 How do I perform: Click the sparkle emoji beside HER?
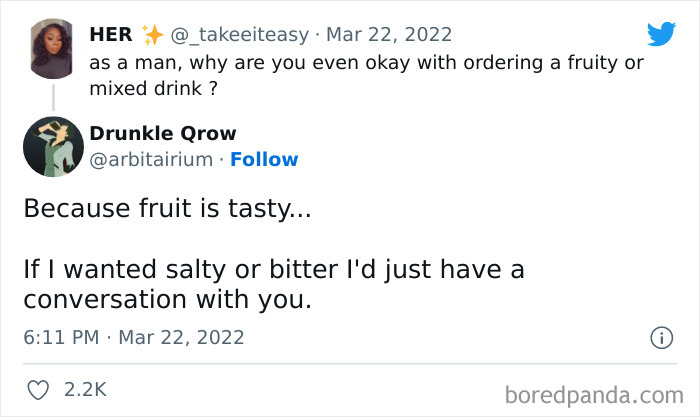pos(153,34)
